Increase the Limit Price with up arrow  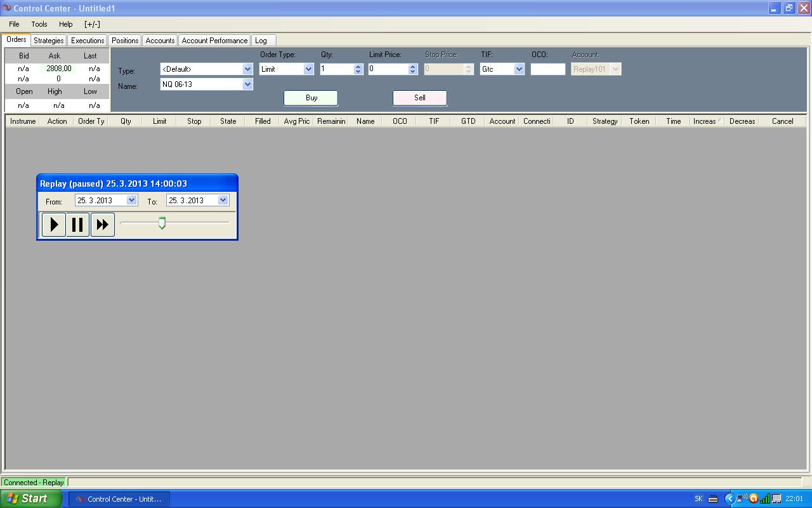click(412, 66)
